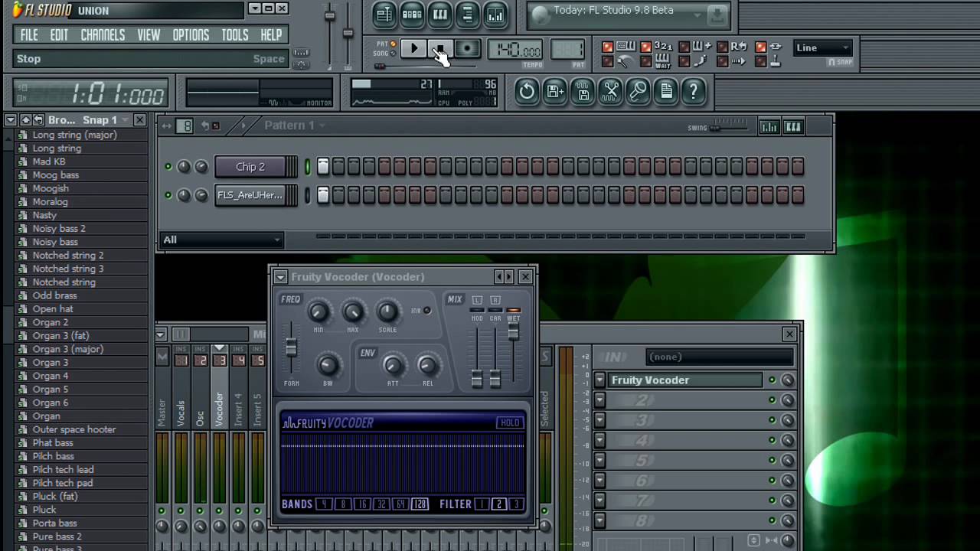Open the step sequencer view

point(412,14)
